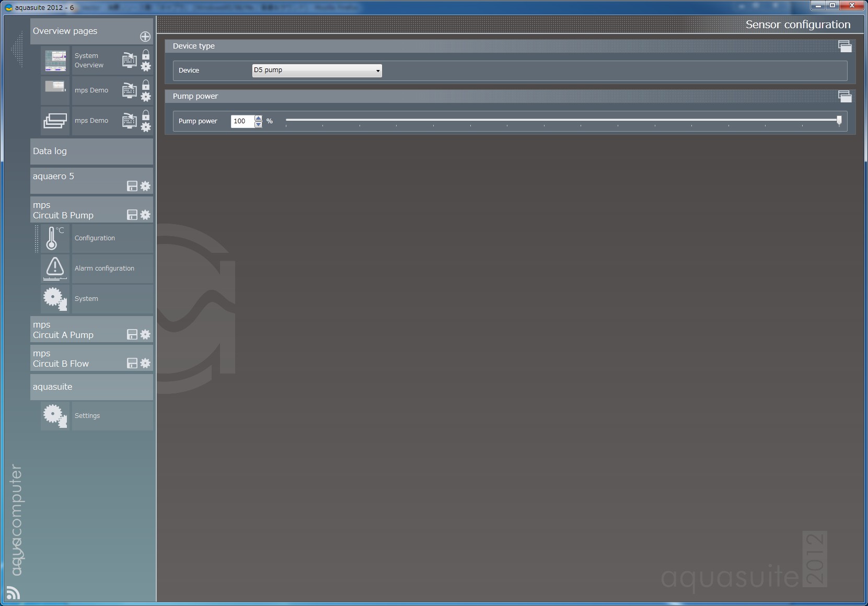Expand the mps Circuit B Flow section
This screenshot has width=868, height=606.
[x=91, y=358]
